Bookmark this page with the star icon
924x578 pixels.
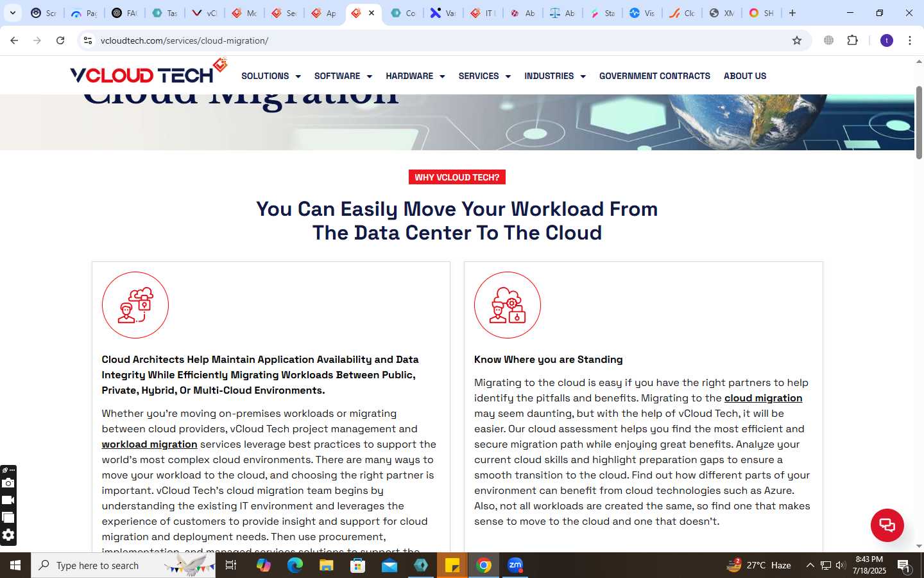coord(797,40)
